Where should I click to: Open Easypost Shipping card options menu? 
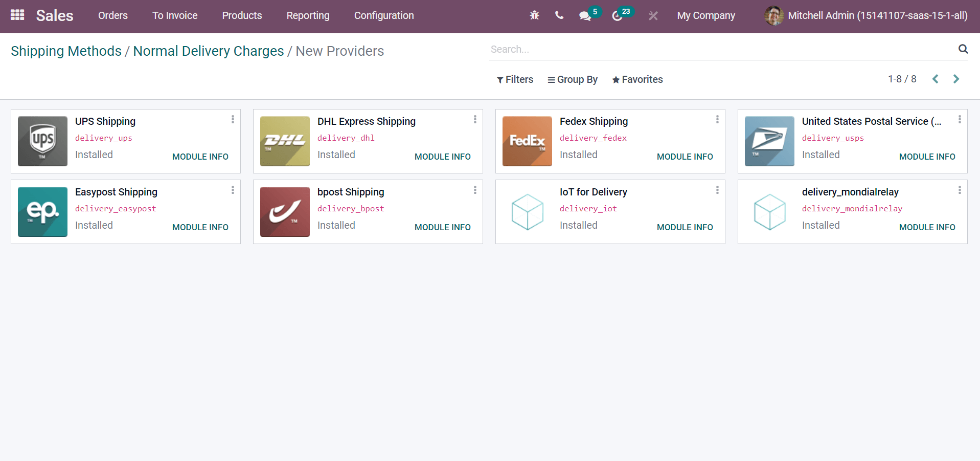(x=233, y=190)
